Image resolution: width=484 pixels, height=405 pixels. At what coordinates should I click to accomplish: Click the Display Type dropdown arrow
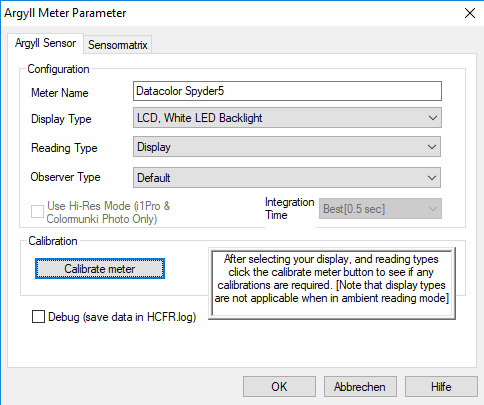coord(433,118)
